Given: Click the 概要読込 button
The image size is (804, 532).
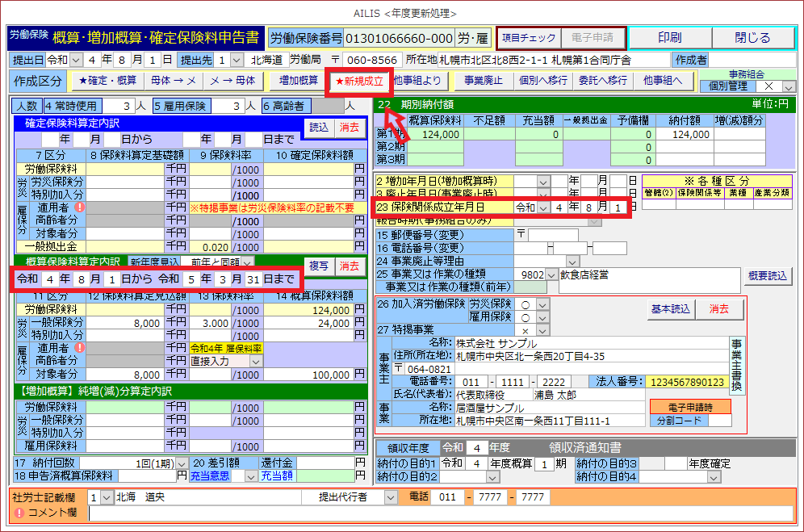Looking at the screenshot, I should click(x=765, y=276).
